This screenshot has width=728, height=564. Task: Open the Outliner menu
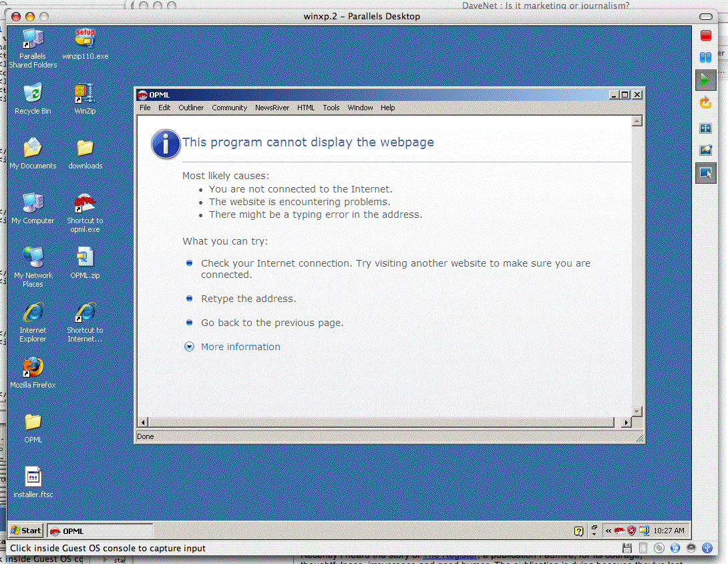[191, 108]
